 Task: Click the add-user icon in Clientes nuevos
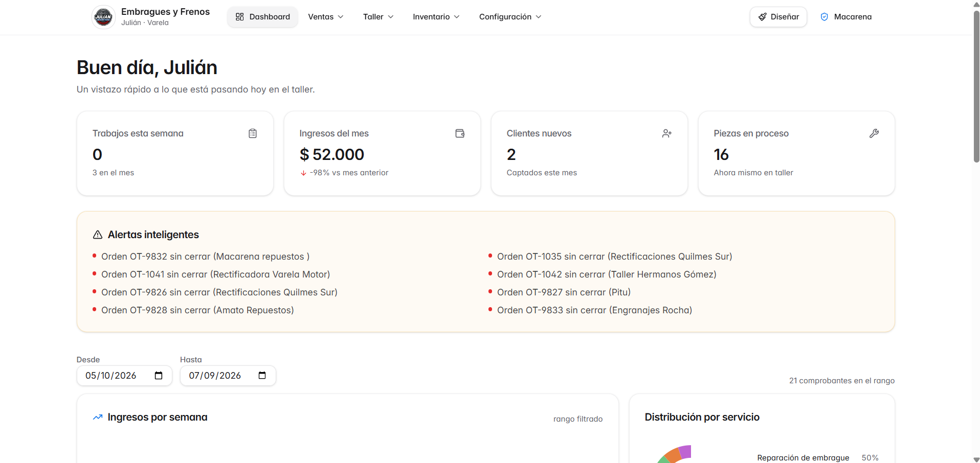[x=667, y=133]
